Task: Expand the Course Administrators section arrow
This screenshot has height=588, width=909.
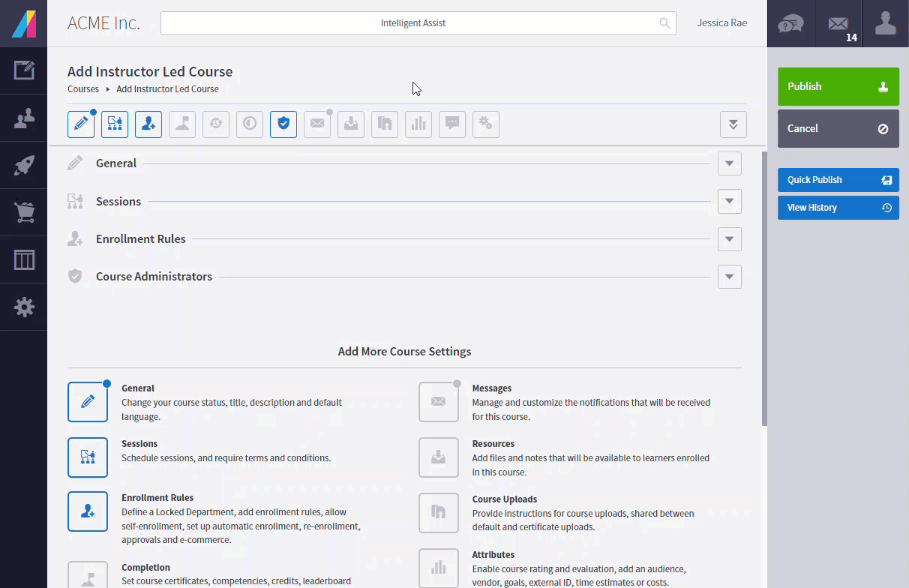Action: point(729,277)
